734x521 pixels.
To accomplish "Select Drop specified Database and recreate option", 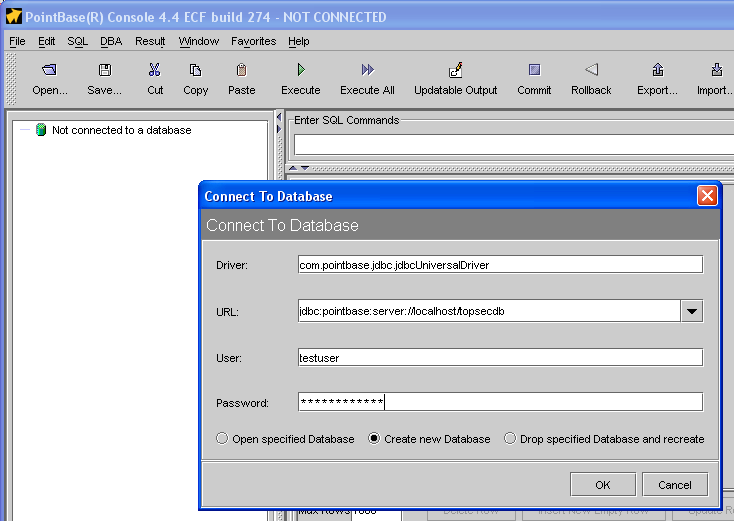I will pyautogui.click(x=510, y=439).
